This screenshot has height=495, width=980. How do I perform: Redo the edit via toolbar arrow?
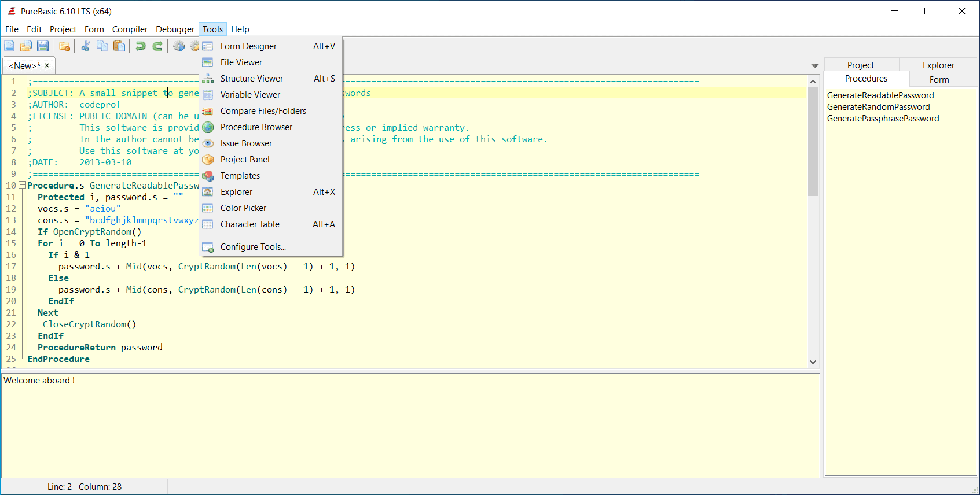(x=157, y=46)
